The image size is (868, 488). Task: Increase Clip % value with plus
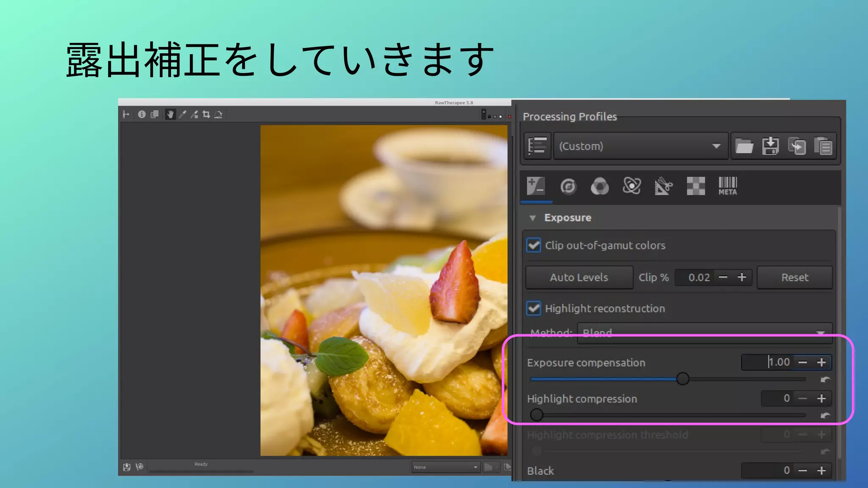(x=742, y=277)
